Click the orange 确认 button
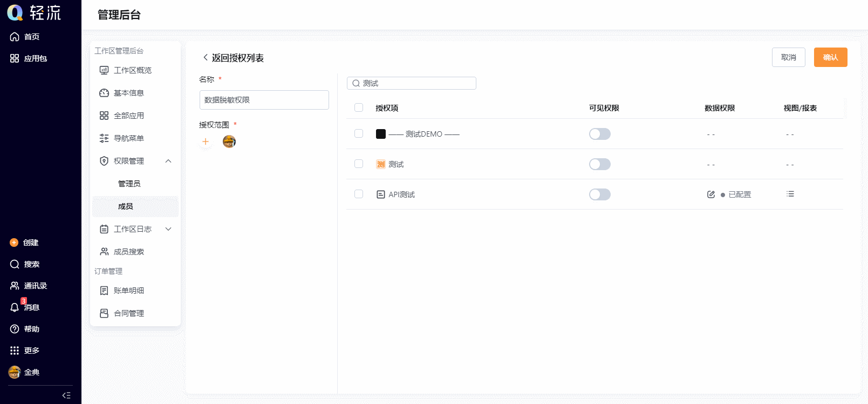 831,57
